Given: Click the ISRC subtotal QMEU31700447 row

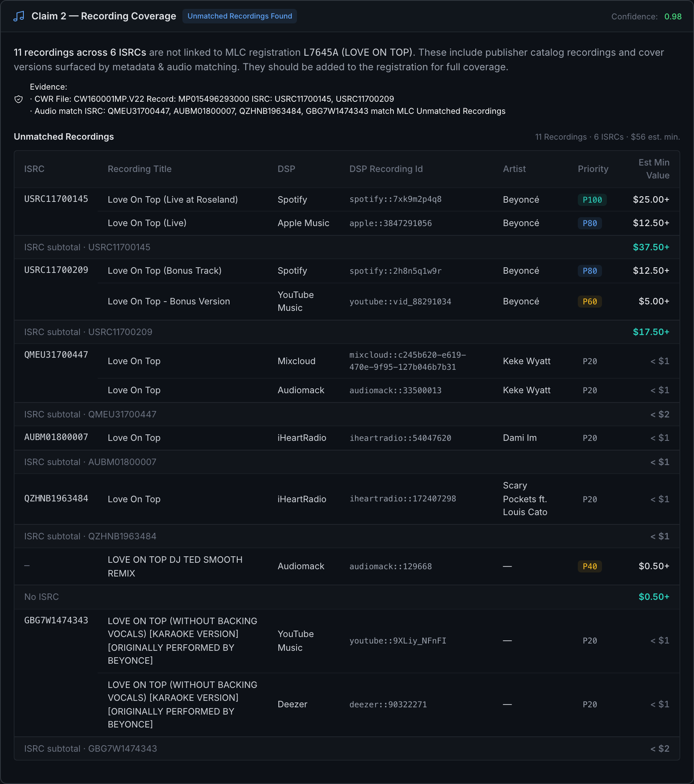Looking at the screenshot, I should pyautogui.click(x=347, y=414).
